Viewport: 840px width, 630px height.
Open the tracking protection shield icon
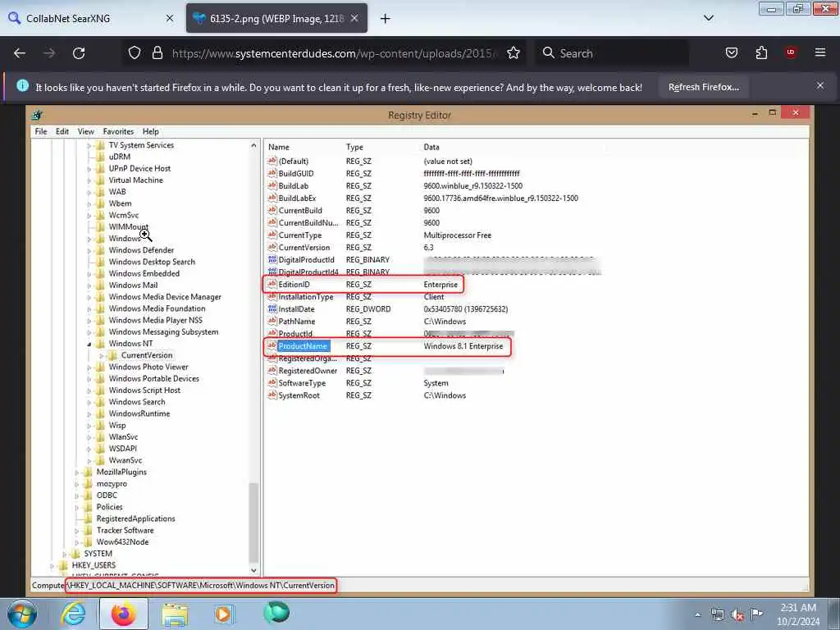[x=135, y=53]
